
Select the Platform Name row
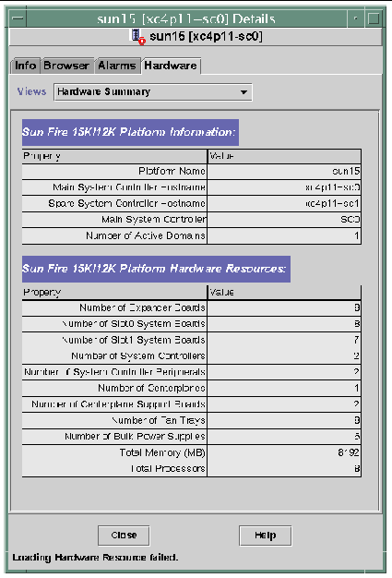pos(192,172)
